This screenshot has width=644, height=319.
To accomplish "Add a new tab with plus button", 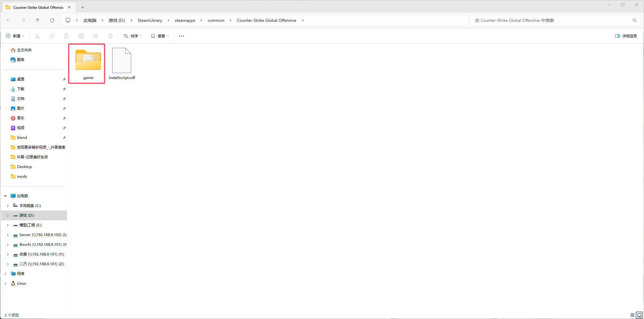I will click(x=82, y=7).
